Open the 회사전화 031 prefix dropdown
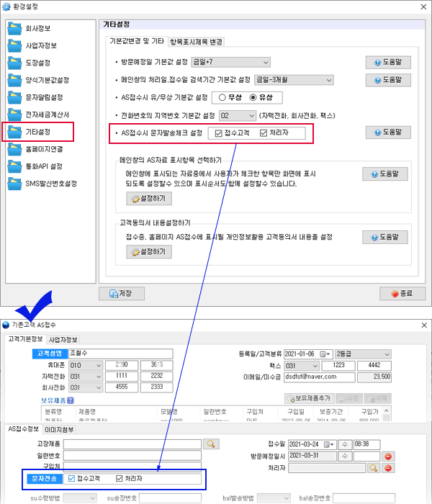 click(x=86, y=387)
